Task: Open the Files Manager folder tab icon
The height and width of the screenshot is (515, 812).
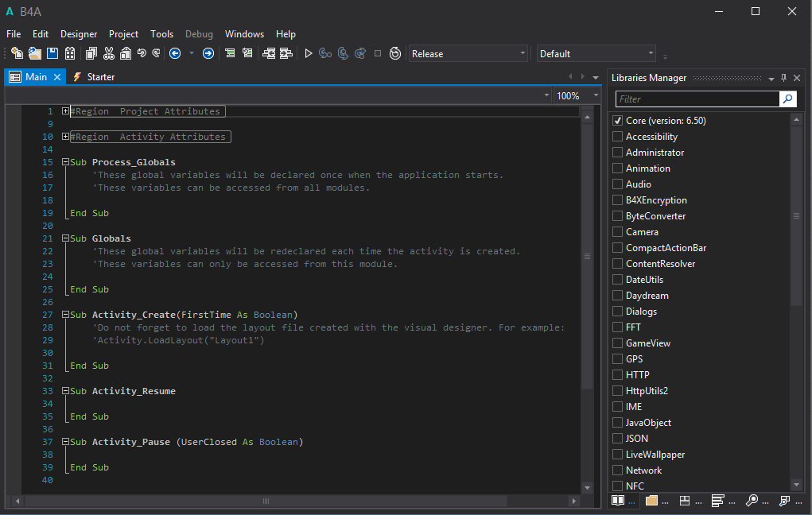Action: pyautogui.click(x=652, y=501)
